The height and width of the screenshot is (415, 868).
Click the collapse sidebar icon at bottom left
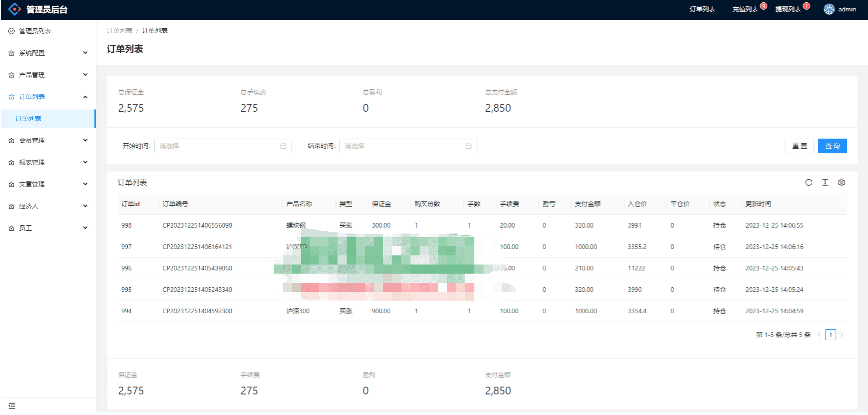pos(12,405)
